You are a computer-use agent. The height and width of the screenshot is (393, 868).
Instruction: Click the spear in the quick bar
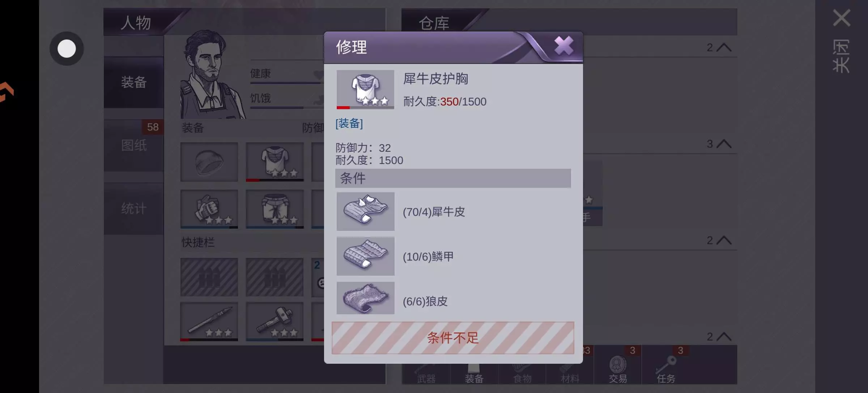209,321
